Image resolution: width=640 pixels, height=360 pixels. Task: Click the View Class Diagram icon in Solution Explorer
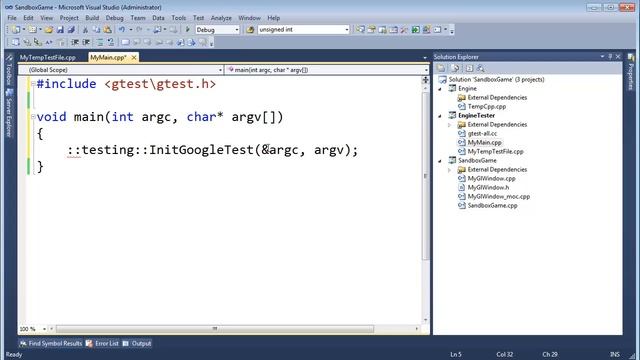coord(480,69)
